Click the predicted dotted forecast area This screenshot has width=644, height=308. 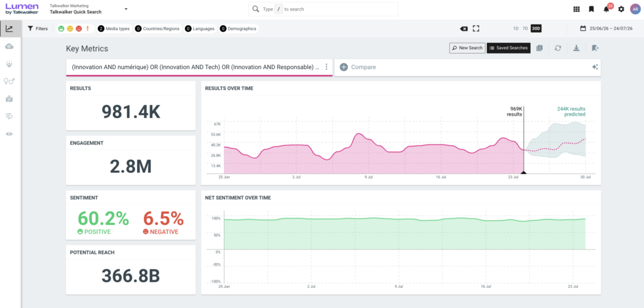(555, 141)
